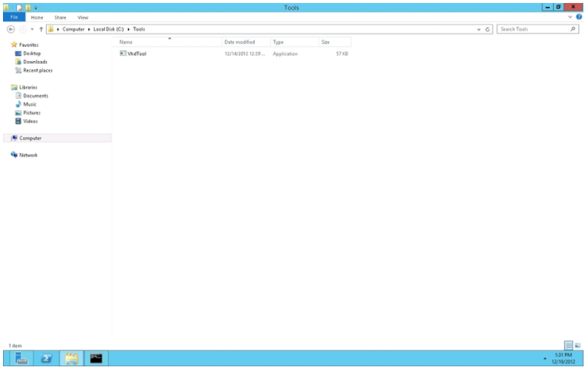588x370 pixels.
Task: Switch to the View ribbon tab
Action: coord(83,18)
